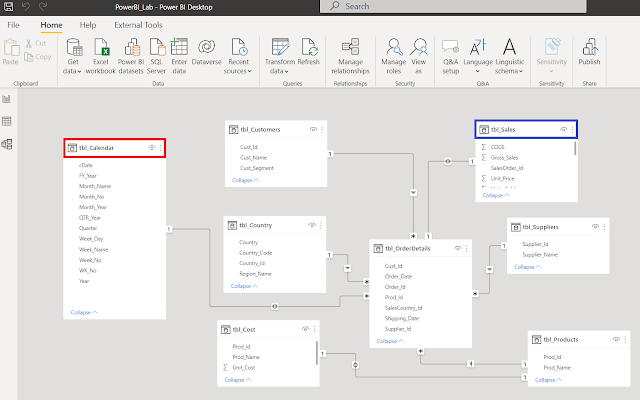Select Supplier_Name field in tbl_Suppliers
The height and width of the screenshot is (400, 640).
pos(540,254)
